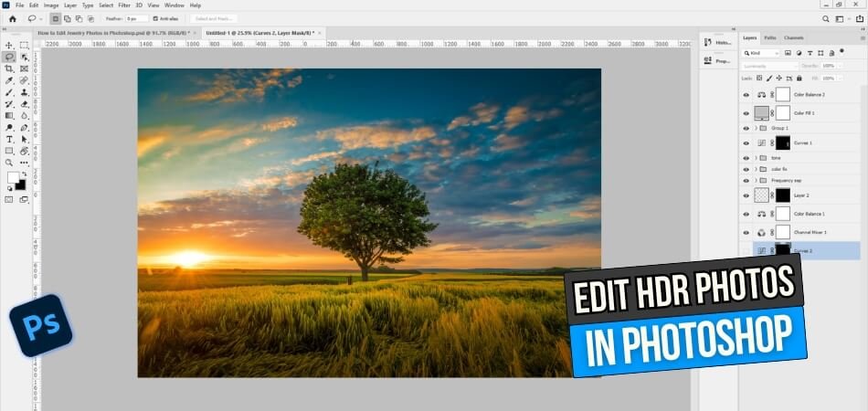Select the Pen tool
Screen dimensions: 868x411
pos(25,128)
